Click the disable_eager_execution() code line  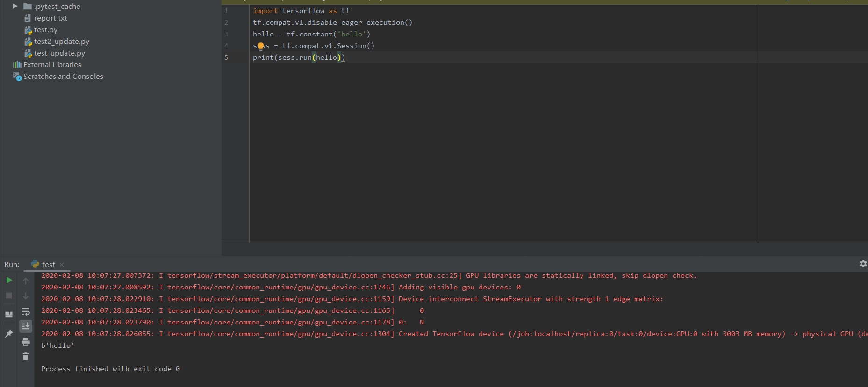pyautogui.click(x=332, y=22)
